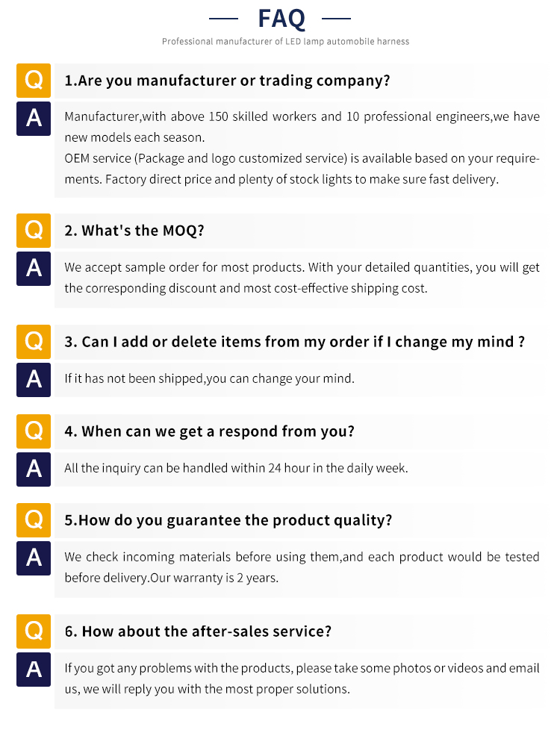
Task: Click the navy A icon beside the manufacturer answer
Action: (34, 118)
